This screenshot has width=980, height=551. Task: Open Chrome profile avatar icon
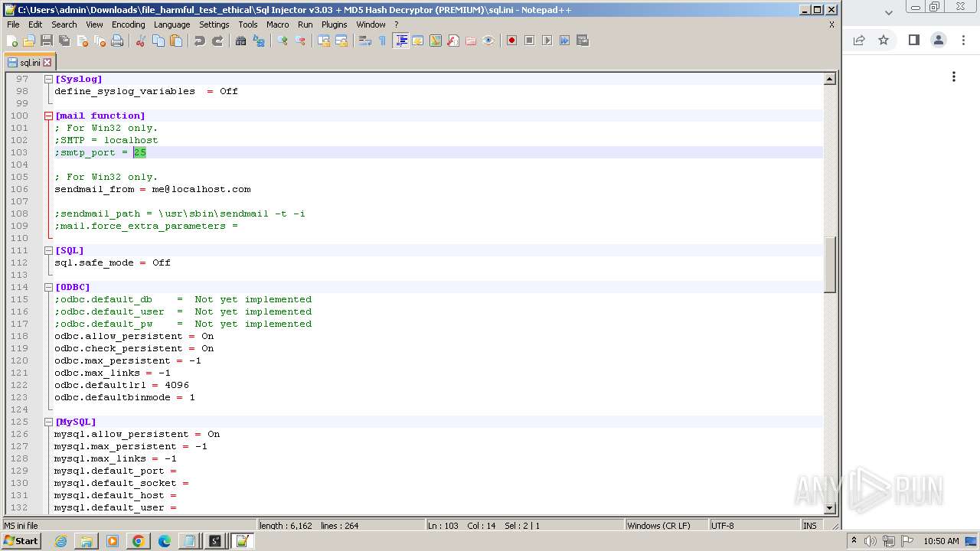pos(939,40)
